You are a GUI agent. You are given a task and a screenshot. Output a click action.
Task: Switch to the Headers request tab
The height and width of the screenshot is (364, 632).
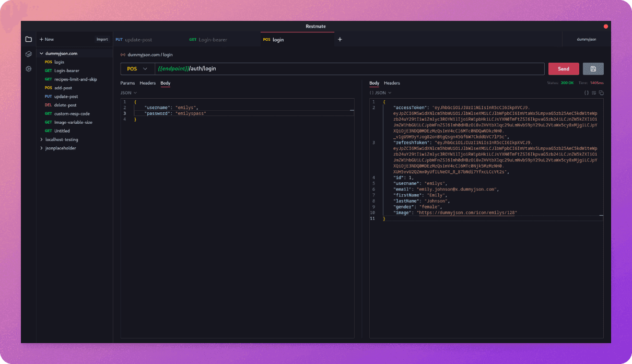coord(148,83)
